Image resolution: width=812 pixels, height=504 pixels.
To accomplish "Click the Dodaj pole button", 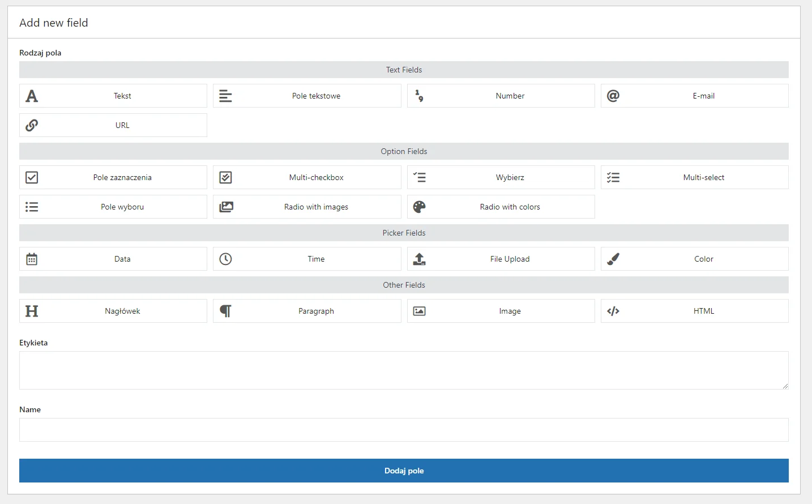I will pyautogui.click(x=404, y=471).
